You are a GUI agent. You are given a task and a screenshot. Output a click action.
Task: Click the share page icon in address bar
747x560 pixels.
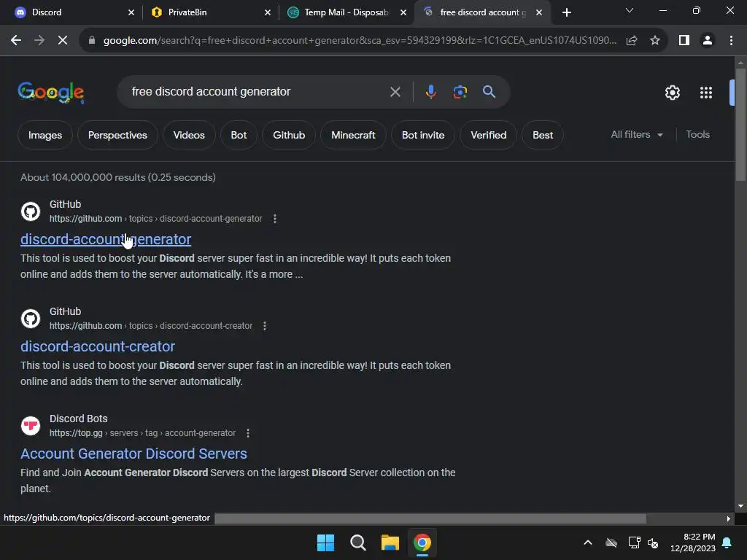632,41
